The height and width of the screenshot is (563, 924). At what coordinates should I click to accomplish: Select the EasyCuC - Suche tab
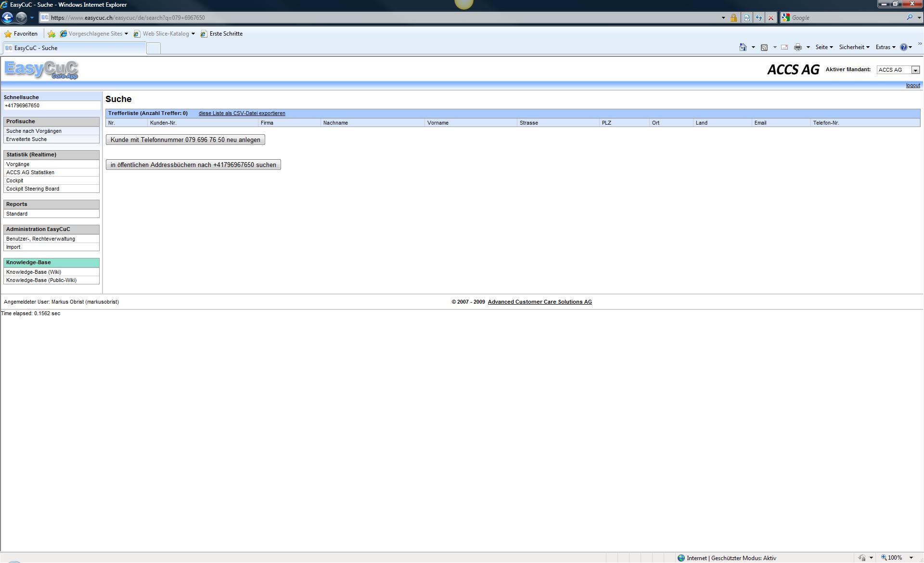click(74, 48)
